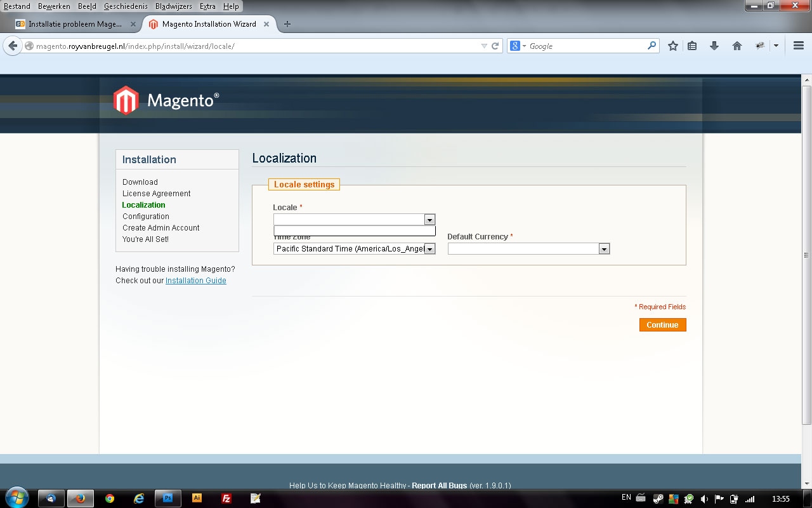The image size is (812, 508).
Task: Click the EN language indicator in the tray
Action: coord(626,498)
